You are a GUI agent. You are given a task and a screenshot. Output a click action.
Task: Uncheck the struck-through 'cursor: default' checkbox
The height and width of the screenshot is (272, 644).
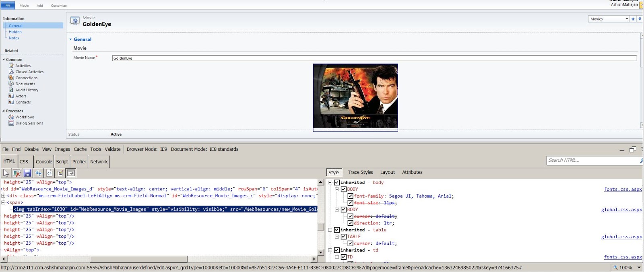[x=351, y=216]
